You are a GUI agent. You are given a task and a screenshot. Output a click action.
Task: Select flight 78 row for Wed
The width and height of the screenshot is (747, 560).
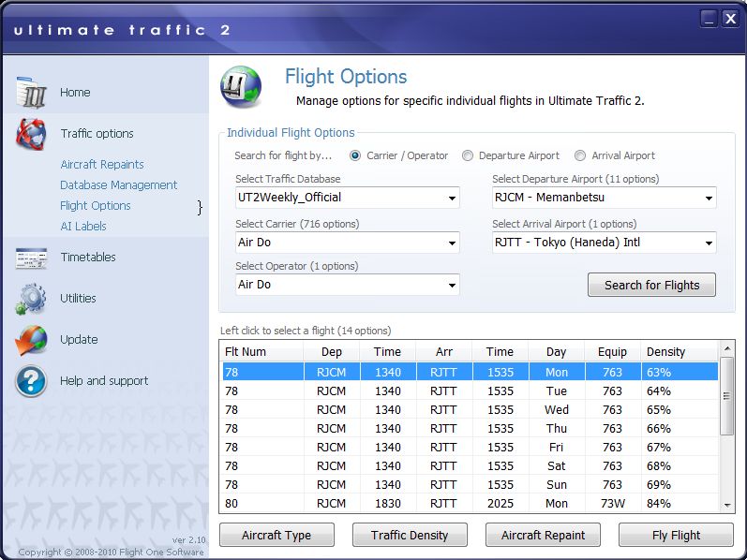[471, 409]
